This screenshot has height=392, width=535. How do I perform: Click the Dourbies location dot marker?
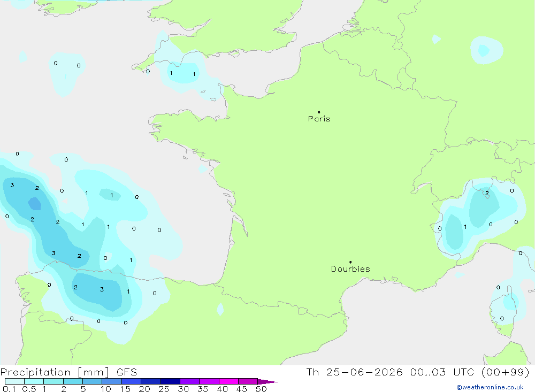pyautogui.click(x=350, y=262)
